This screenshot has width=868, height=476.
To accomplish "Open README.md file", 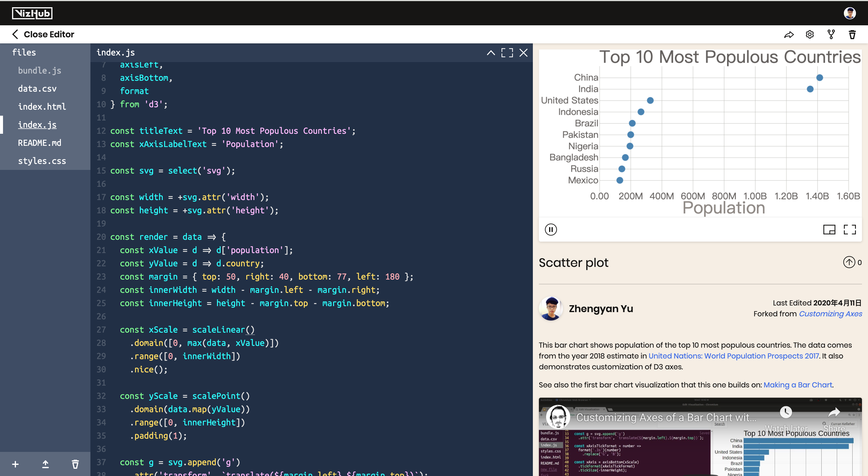I will coord(39,143).
